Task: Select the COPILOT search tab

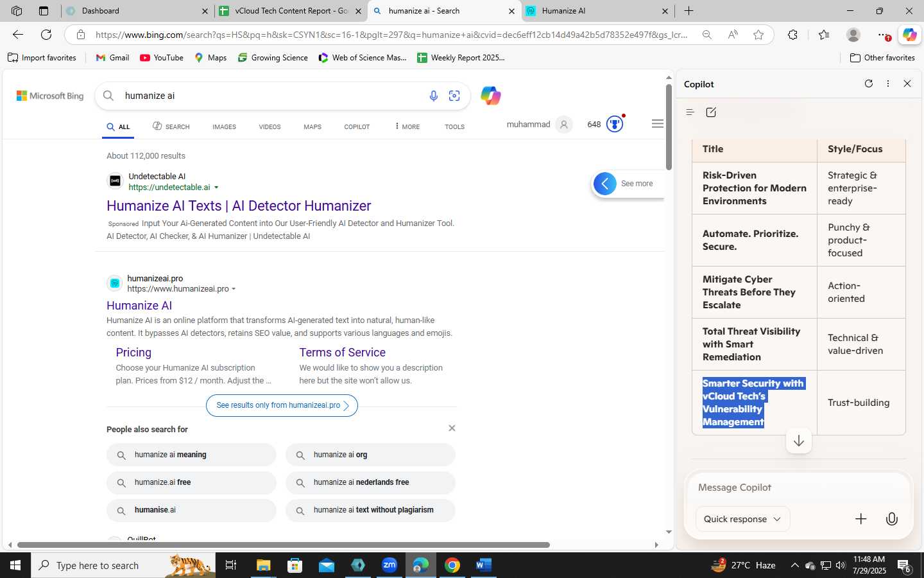Action: 357,127
